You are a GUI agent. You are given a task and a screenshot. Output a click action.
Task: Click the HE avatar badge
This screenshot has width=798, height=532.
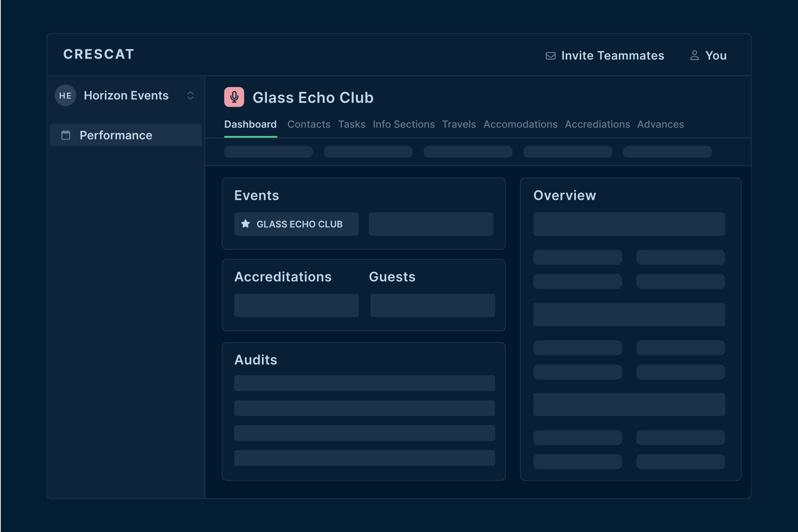pos(66,96)
